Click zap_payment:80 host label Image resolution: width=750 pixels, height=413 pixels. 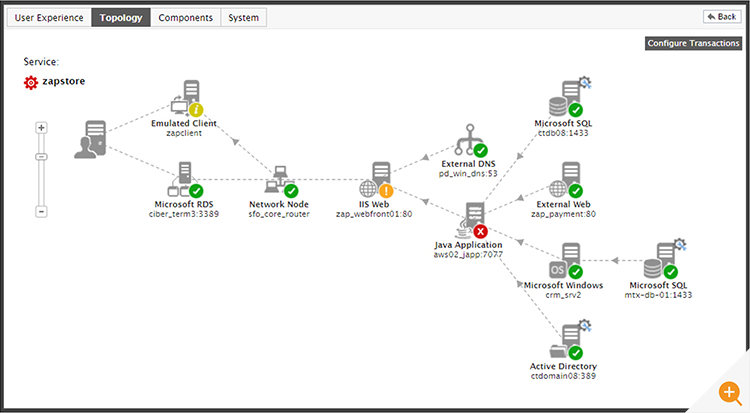coord(563,214)
